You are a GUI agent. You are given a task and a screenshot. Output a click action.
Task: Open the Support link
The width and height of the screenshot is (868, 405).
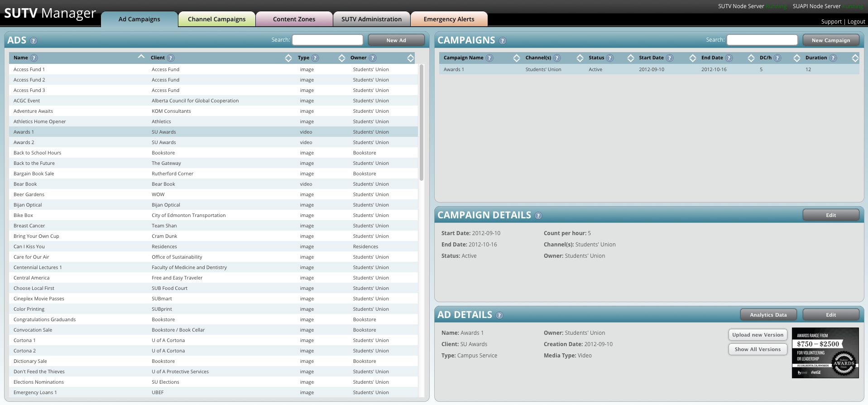point(831,22)
